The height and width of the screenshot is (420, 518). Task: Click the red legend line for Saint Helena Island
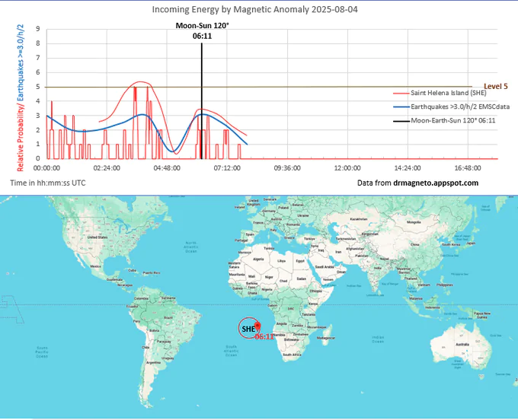(x=398, y=93)
